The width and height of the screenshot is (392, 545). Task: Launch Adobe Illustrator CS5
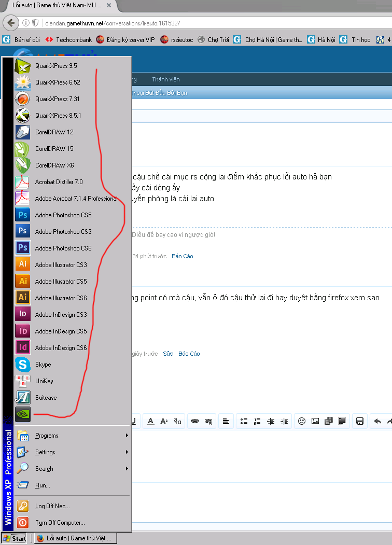click(61, 282)
